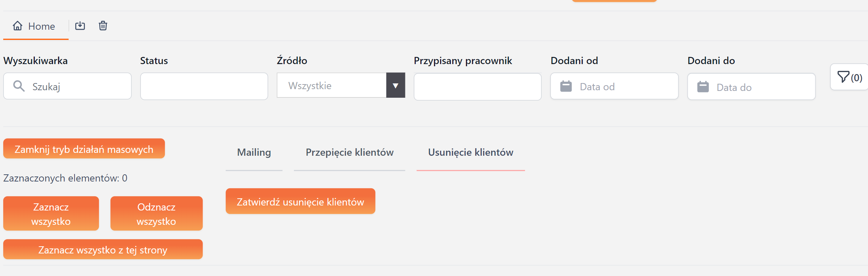Click the calendar icon in Data od
The width and height of the screenshot is (868, 276).
[566, 86]
